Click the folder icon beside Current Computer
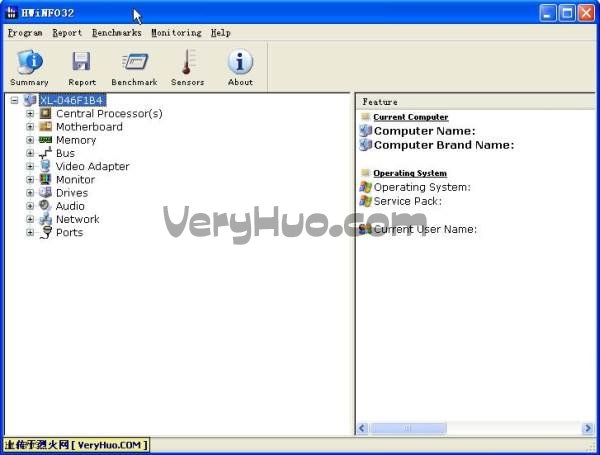Screen dimensions: 600x455 click(365, 116)
